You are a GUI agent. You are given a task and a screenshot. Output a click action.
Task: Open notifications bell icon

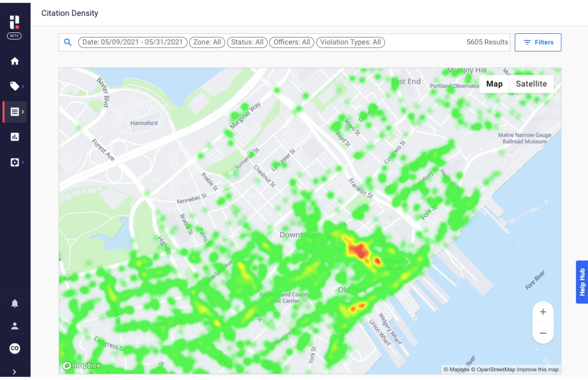click(15, 304)
